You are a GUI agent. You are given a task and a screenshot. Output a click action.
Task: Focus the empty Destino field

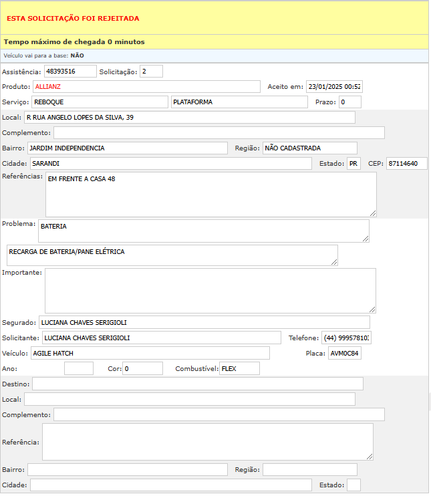tap(198, 384)
